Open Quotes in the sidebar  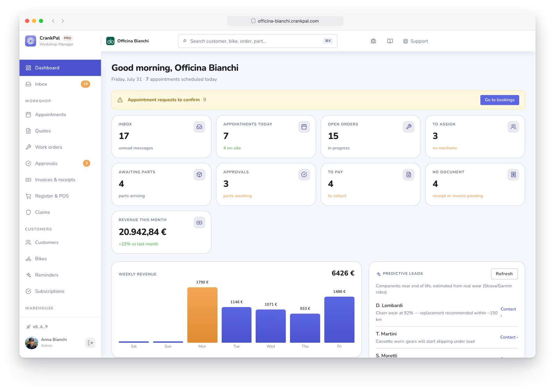click(x=60, y=131)
